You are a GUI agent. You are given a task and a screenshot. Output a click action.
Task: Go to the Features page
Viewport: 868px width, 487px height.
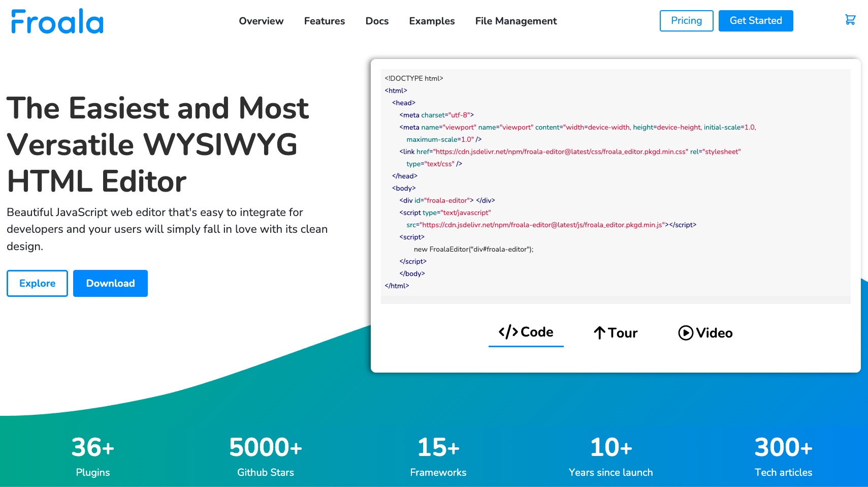[324, 21]
